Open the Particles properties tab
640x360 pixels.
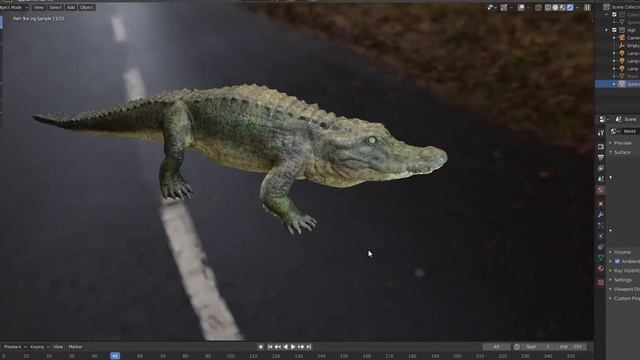click(x=601, y=225)
